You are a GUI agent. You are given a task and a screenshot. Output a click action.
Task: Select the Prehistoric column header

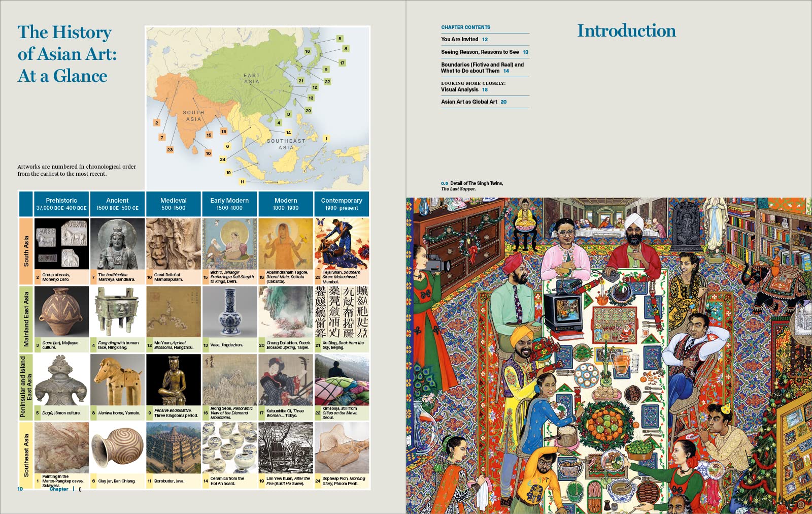tap(61, 204)
